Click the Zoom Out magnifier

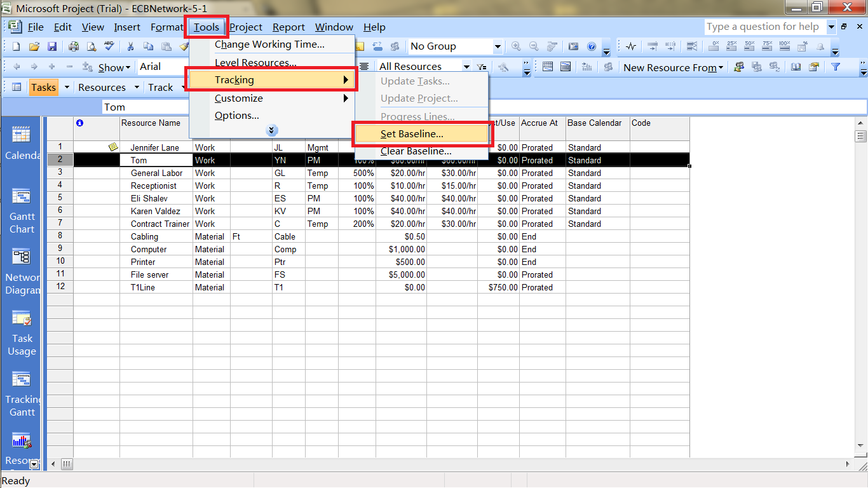pyautogui.click(x=534, y=46)
